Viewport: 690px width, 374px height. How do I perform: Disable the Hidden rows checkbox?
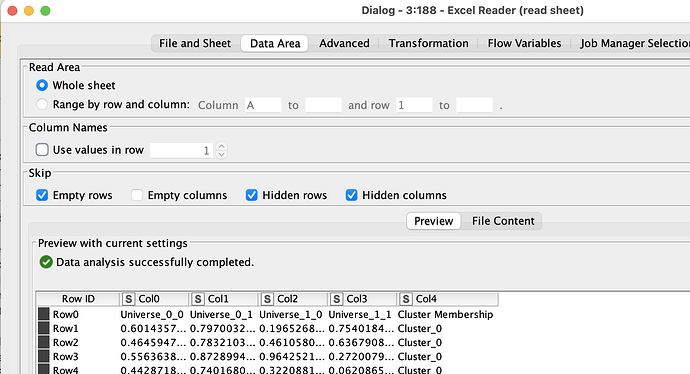coord(251,195)
